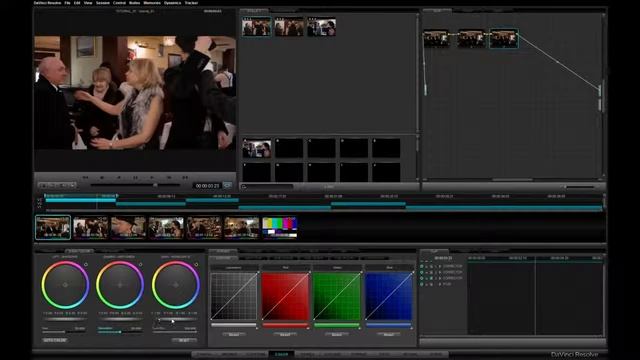Toggle the green enable icon of third Corrector

click(x=422, y=278)
